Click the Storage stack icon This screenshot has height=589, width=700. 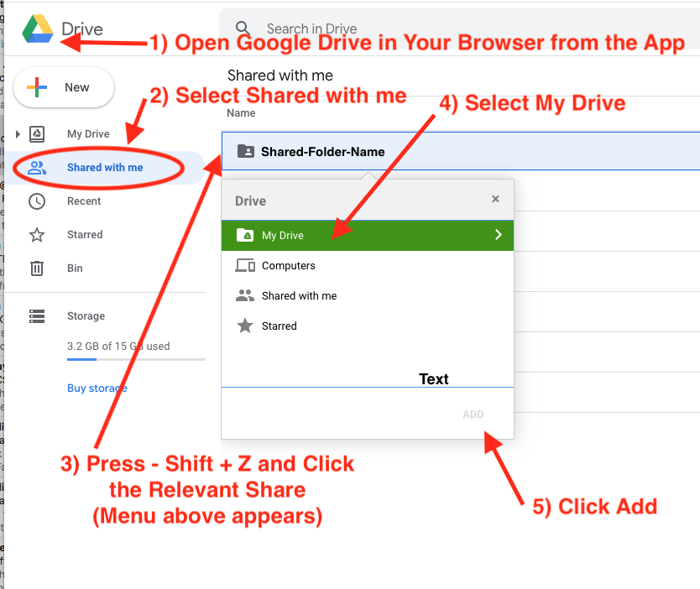(37, 316)
